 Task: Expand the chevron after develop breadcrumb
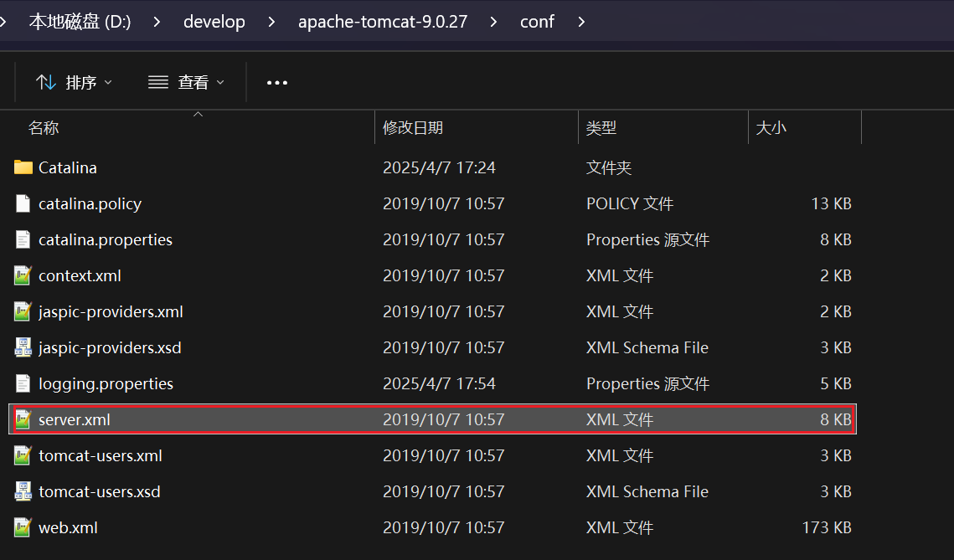click(271, 22)
